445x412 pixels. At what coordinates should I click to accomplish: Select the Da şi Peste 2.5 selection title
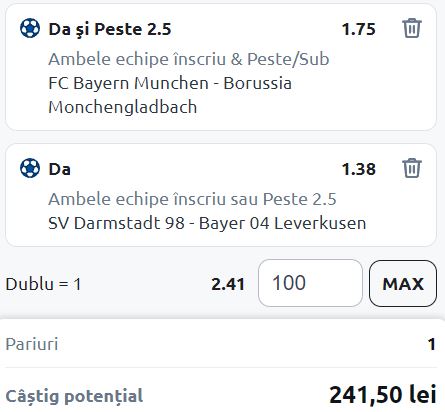pos(110,29)
